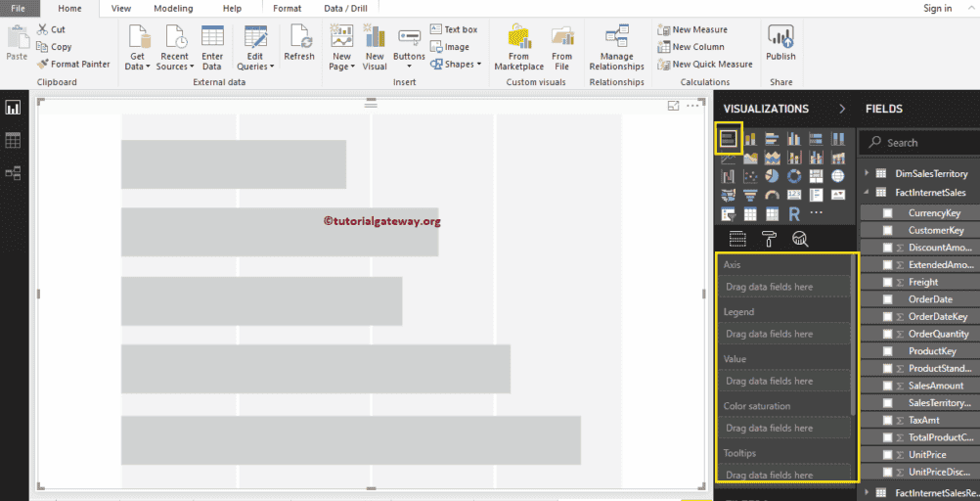The image size is (980, 501).
Task: Select the Funnel chart visual
Action: coord(750,195)
